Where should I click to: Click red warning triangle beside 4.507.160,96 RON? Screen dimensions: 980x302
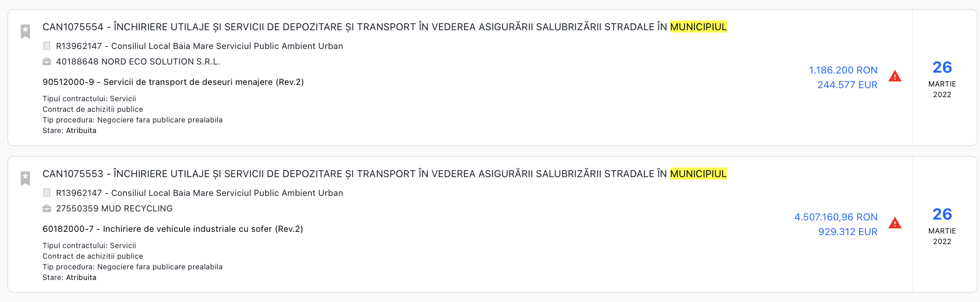point(895,223)
